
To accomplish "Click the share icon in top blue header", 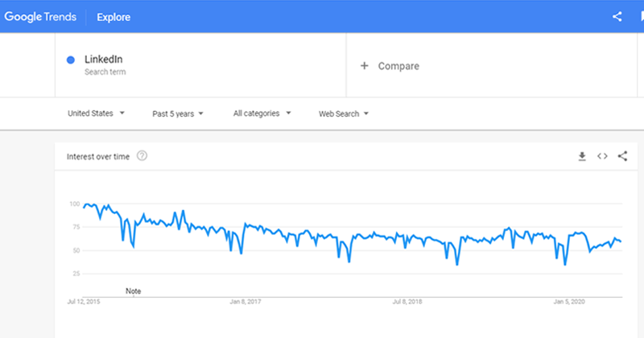I will coord(617,17).
